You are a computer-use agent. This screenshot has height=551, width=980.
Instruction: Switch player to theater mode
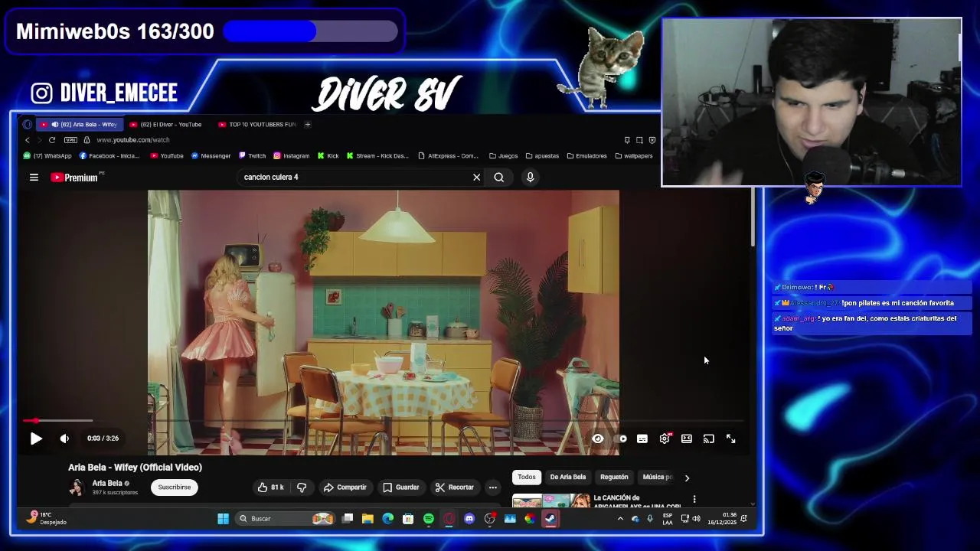click(687, 439)
